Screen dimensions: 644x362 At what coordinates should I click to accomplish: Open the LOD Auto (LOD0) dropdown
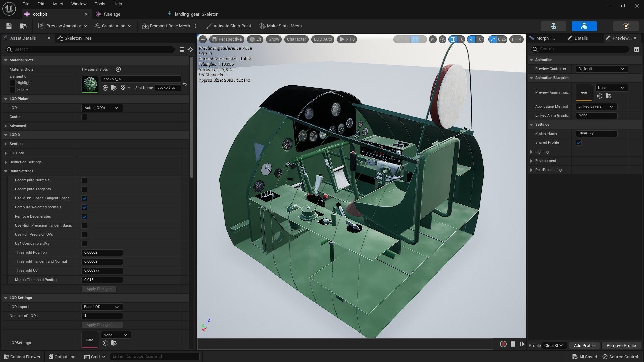point(102,108)
